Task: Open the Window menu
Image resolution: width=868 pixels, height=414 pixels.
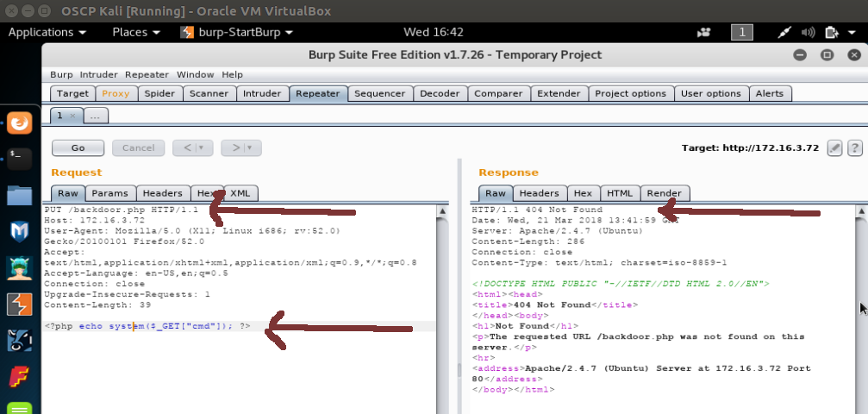Action: click(x=195, y=74)
